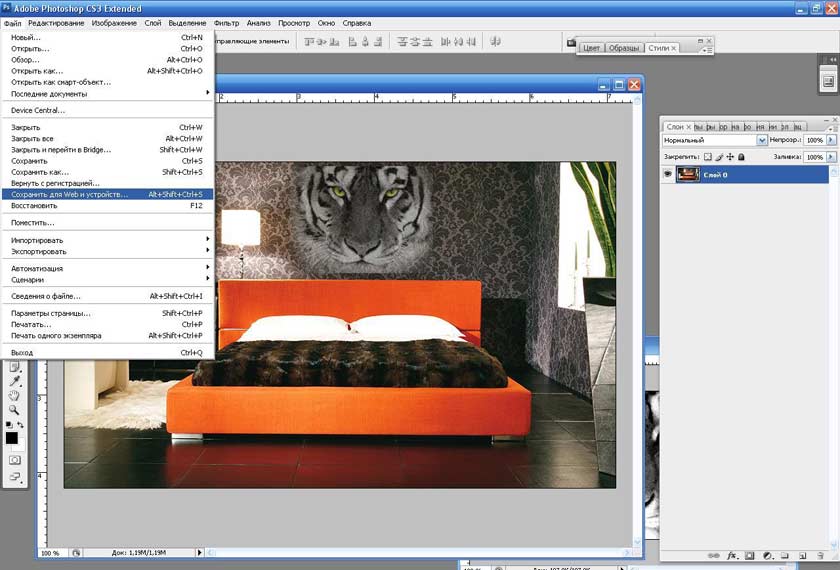
Task: Click the black foreground color swatch
Action: tap(11, 437)
